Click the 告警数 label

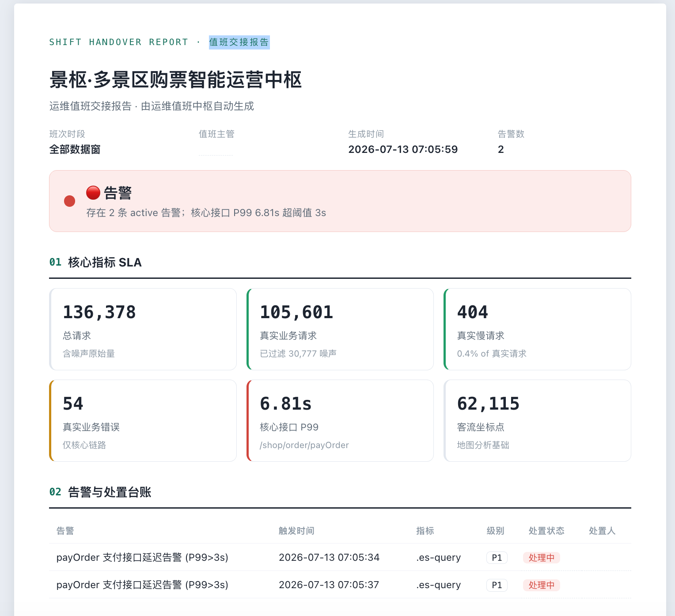(x=511, y=134)
